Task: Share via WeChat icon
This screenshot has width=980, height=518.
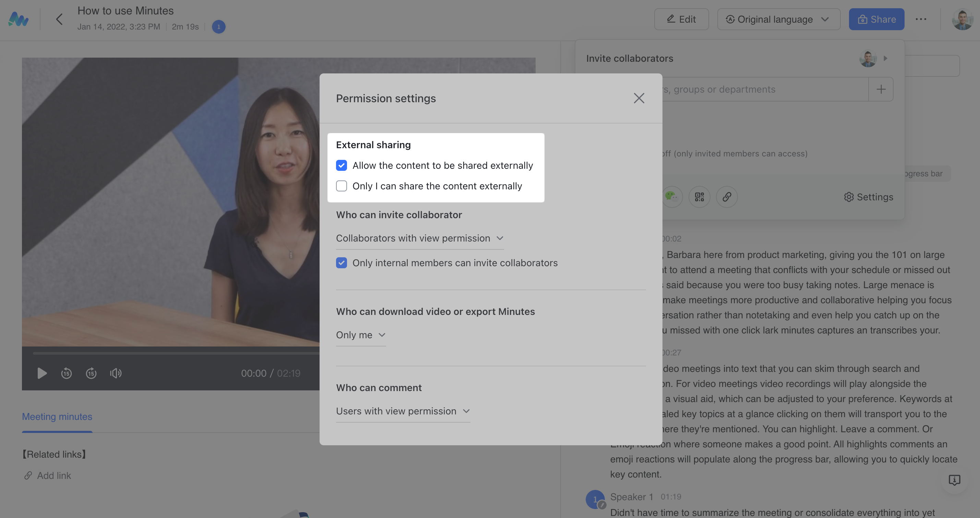Action: tap(672, 197)
